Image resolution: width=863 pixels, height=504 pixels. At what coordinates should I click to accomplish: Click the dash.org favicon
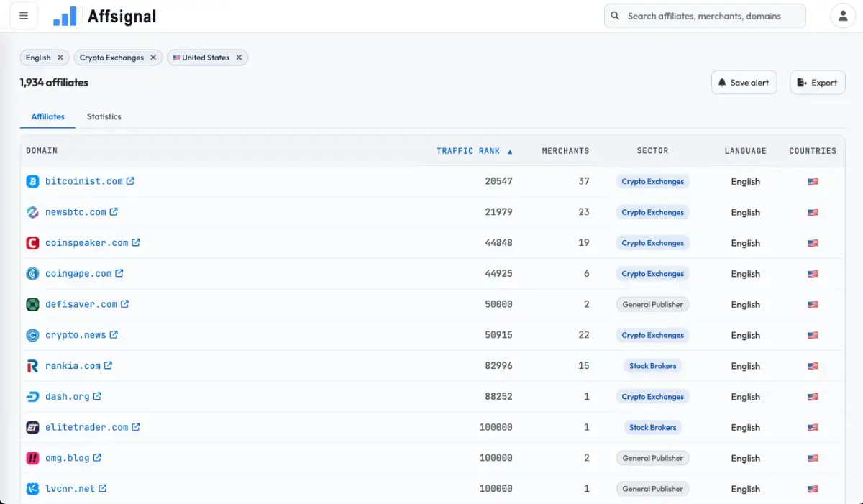[32, 396]
